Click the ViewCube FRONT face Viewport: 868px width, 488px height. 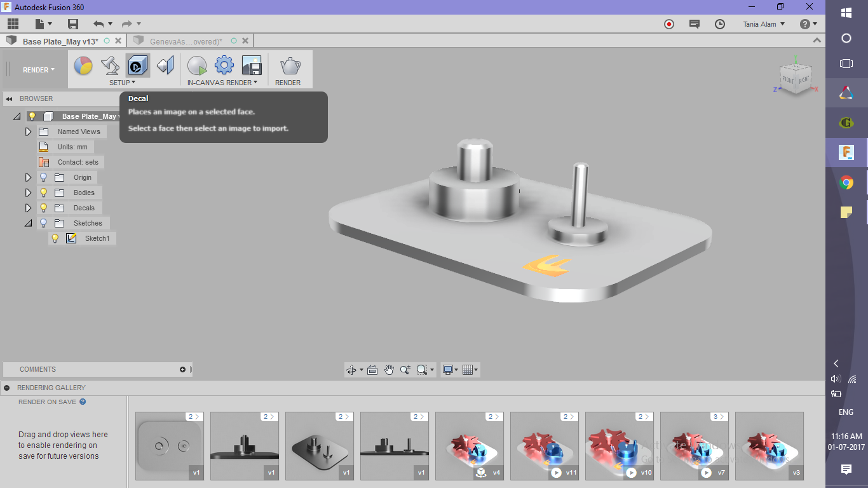coord(788,81)
